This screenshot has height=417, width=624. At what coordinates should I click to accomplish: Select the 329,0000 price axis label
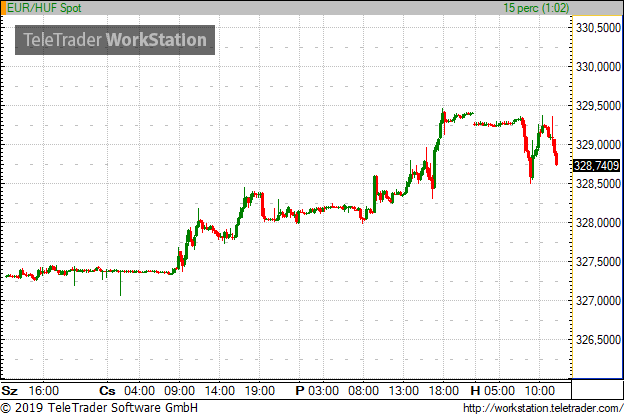coord(598,145)
